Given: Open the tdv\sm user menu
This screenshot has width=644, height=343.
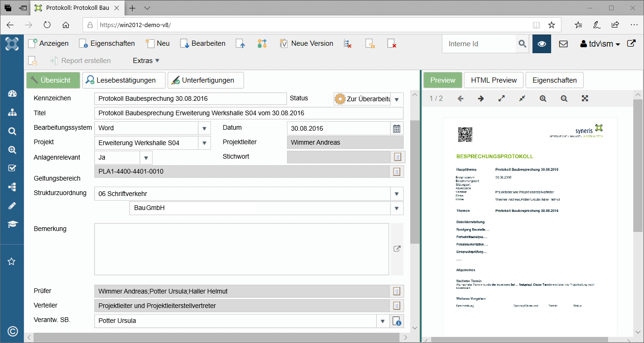Looking at the screenshot, I should click(600, 44).
